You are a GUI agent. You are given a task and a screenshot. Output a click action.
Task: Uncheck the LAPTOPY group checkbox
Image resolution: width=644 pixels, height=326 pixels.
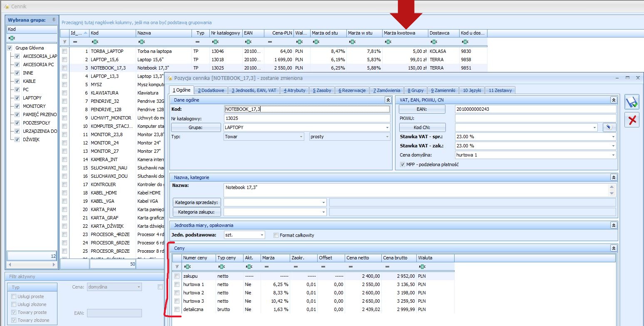pos(17,98)
